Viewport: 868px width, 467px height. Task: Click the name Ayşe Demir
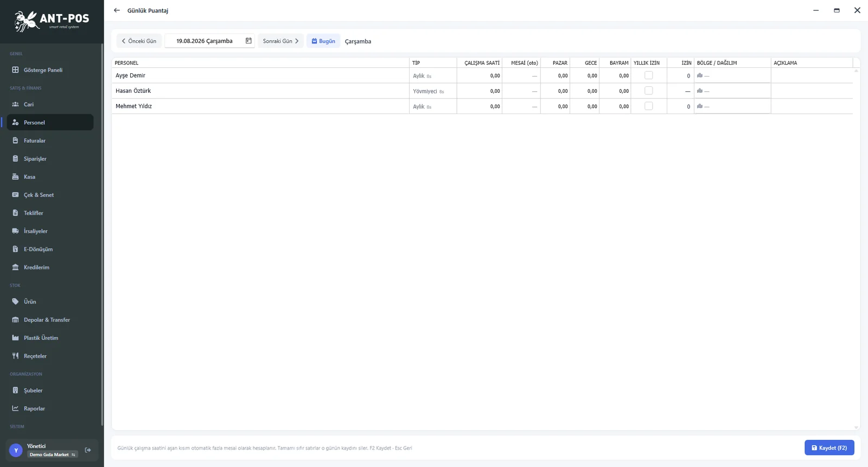click(130, 75)
